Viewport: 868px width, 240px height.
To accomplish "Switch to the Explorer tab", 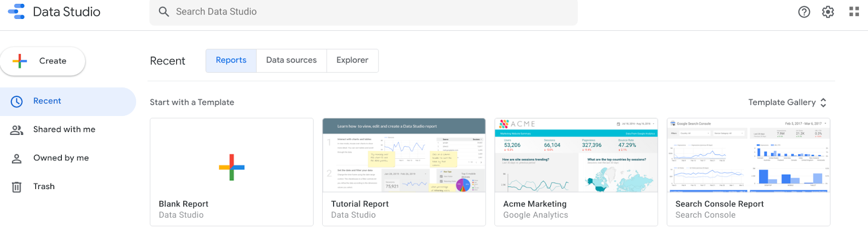I will 352,60.
